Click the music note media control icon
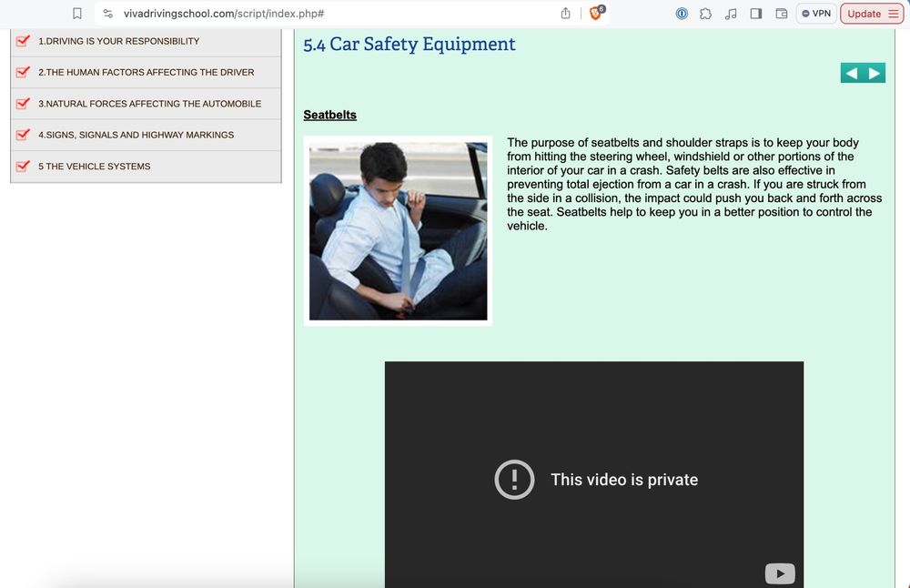The width and height of the screenshot is (910, 588). coord(731,14)
